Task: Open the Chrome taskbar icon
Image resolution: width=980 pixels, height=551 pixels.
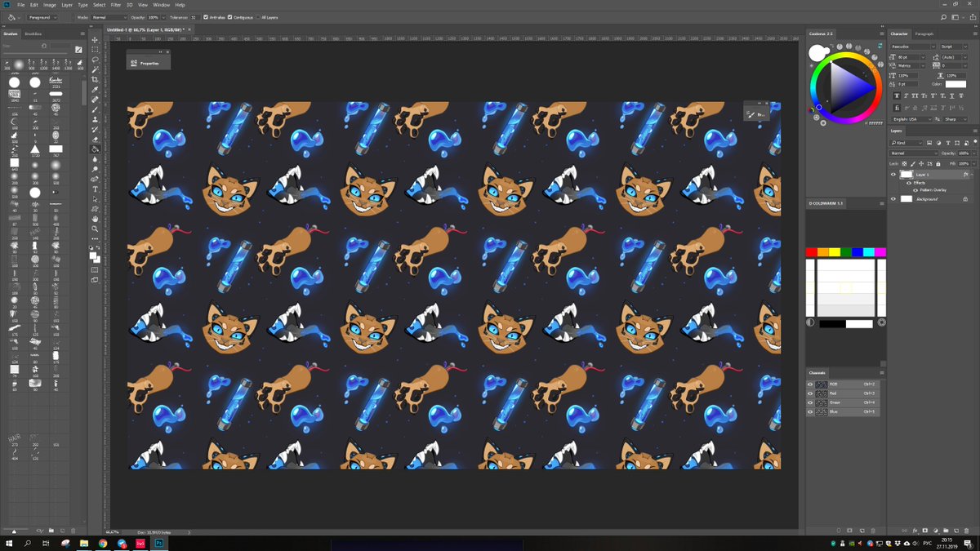Action: pos(103,543)
